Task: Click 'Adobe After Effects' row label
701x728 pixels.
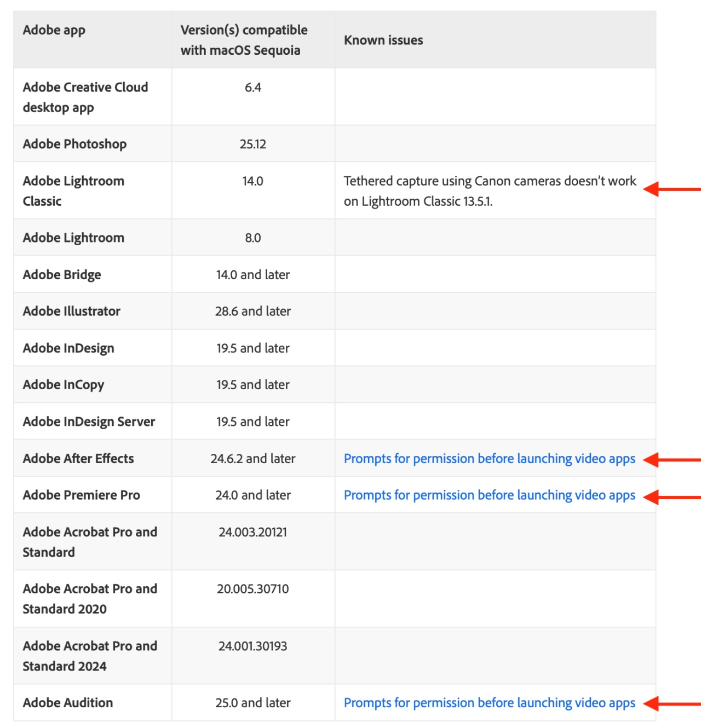Action: 78,459
